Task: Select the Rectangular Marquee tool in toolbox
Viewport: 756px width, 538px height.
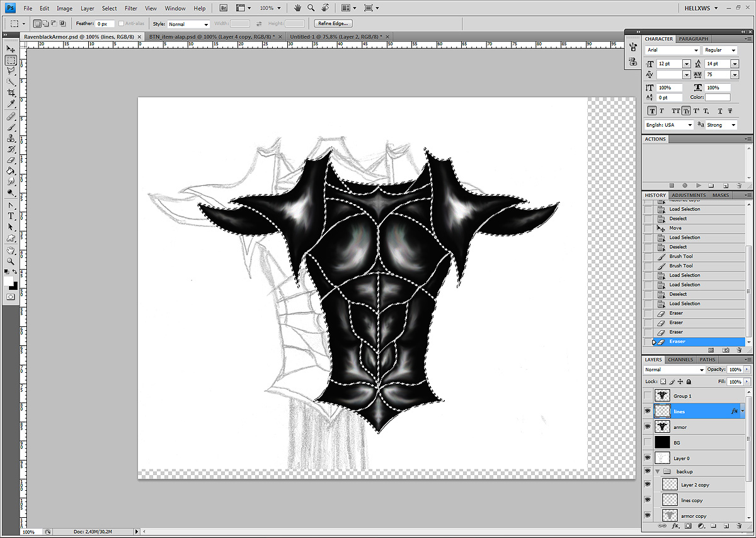Action: tap(11, 60)
